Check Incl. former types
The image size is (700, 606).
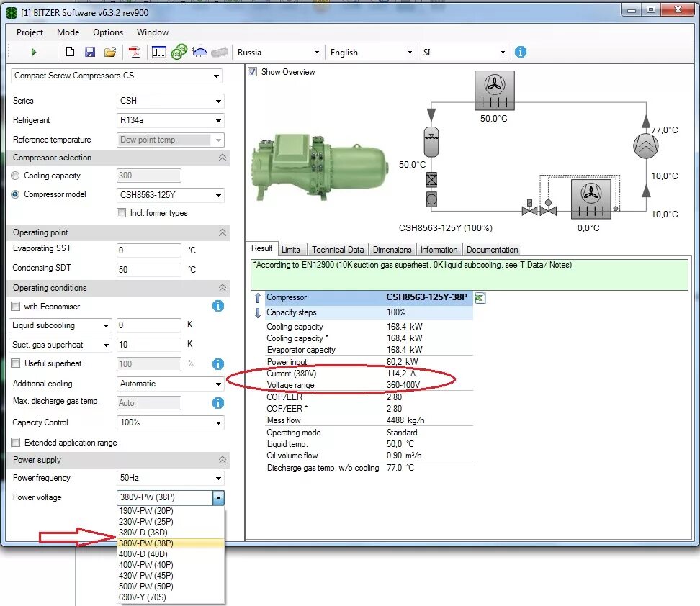pyautogui.click(x=120, y=212)
